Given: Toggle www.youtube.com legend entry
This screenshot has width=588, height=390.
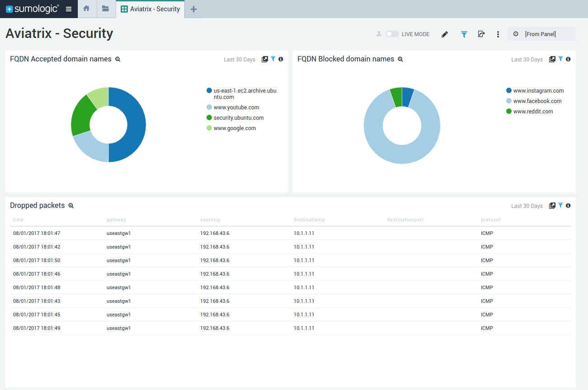Looking at the screenshot, I should (233, 108).
